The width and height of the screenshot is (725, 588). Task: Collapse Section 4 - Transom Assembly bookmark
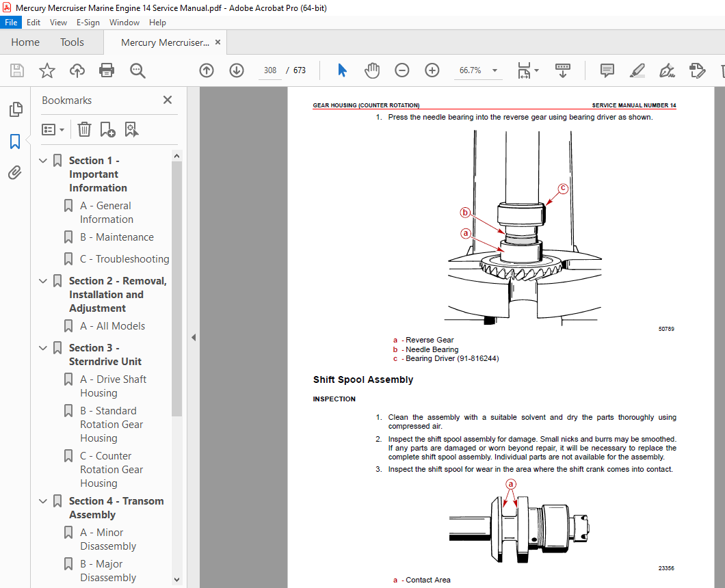pos(43,501)
